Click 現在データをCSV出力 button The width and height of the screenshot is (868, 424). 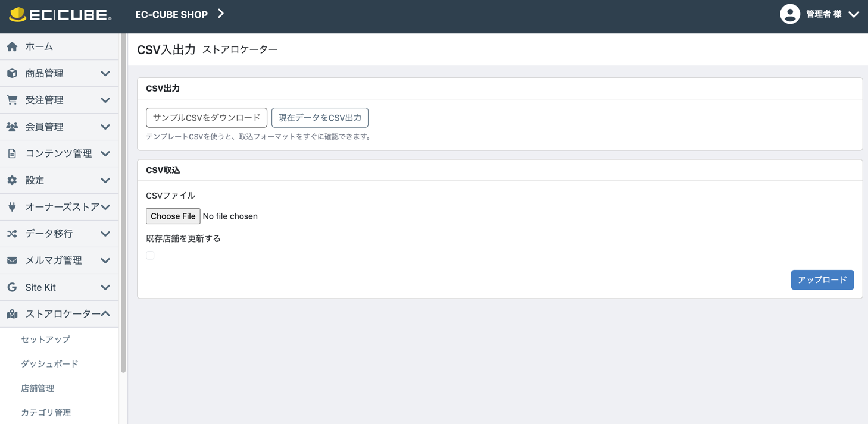320,118
